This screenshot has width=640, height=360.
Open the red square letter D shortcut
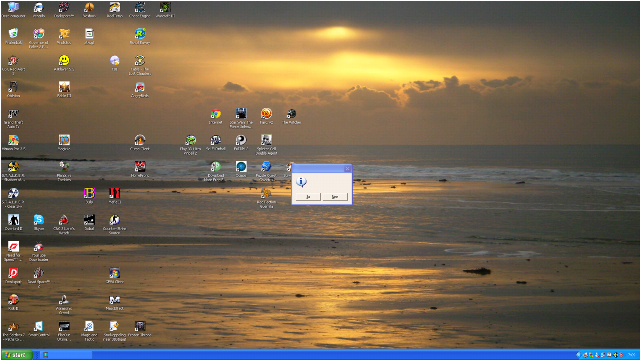(13, 273)
